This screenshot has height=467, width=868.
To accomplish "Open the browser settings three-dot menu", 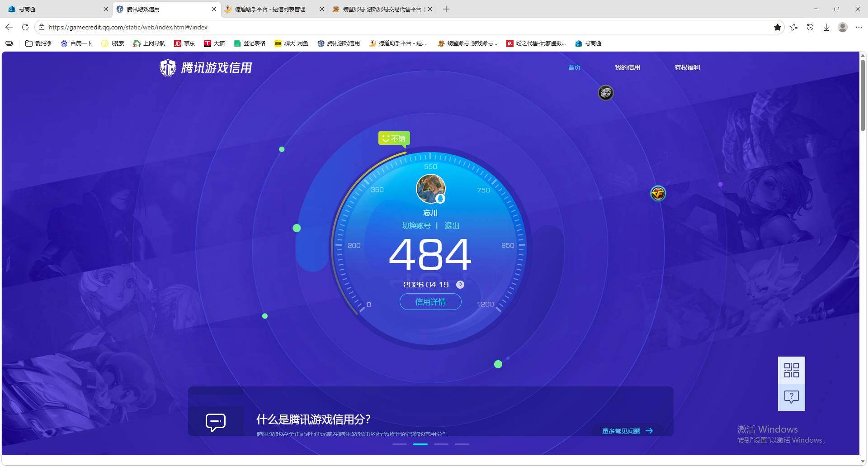I will 859,27.
